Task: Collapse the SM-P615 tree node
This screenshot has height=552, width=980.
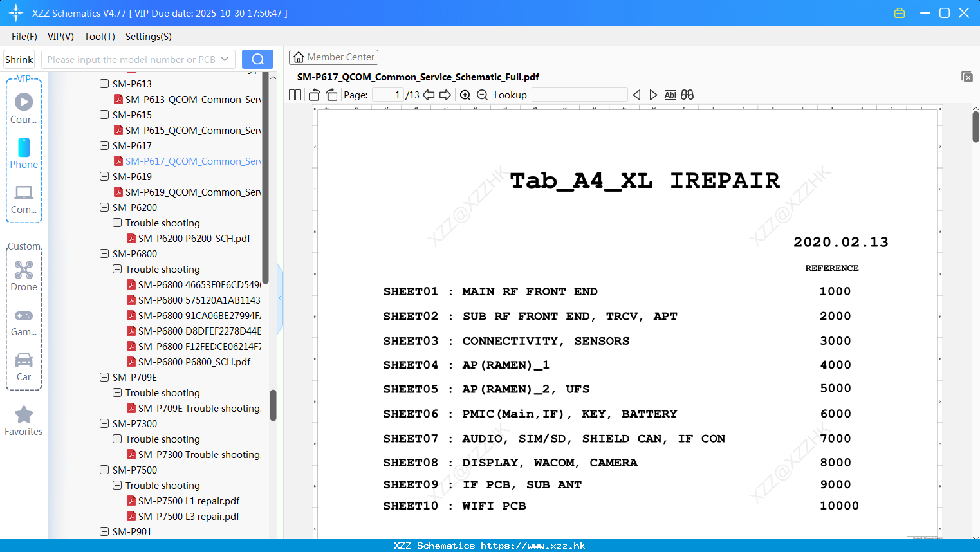Action: (x=104, y=115)
